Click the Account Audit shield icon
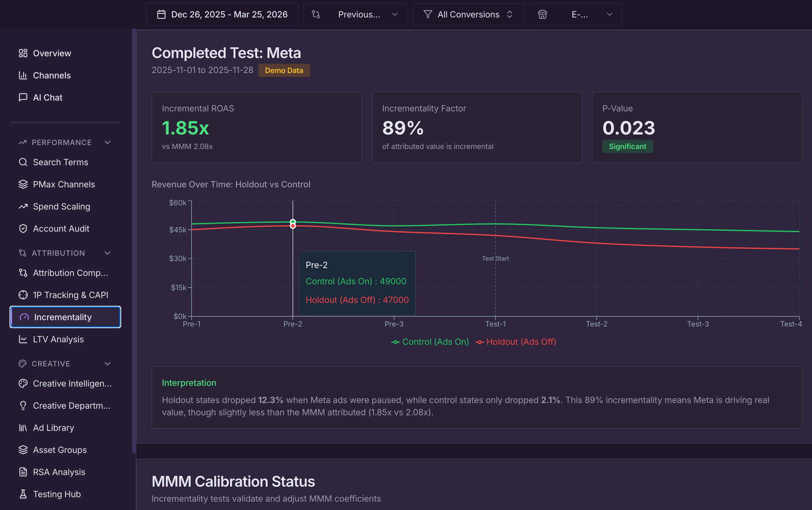This screenshot has width=812, height=510. coord(23,228)
